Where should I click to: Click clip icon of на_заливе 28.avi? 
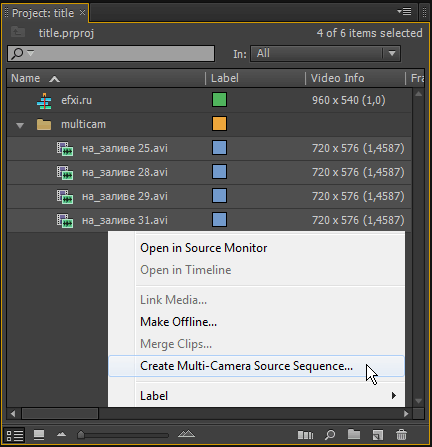click(x=65, y=173)
